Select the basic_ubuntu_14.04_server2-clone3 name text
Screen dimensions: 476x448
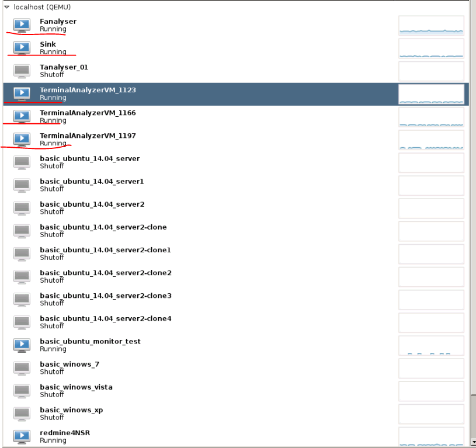tap(106, 296)
